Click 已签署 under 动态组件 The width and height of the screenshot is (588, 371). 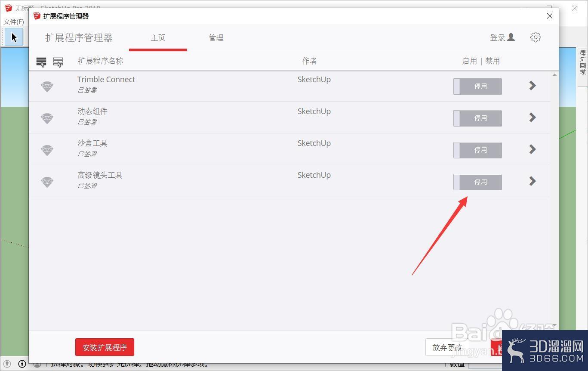pyautogui.click(x=87, y=122)
